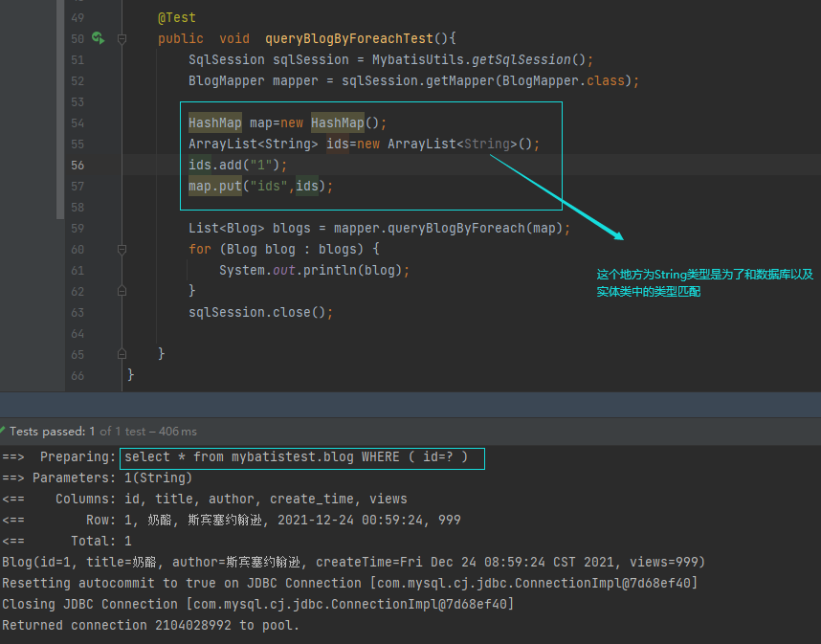Click the method closing fold marker, line 65

tap(122, 354)
